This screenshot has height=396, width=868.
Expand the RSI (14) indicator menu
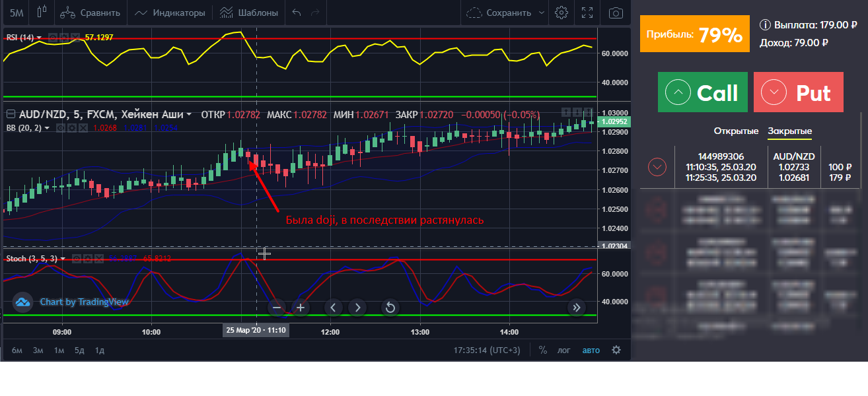tap(39, 38)
